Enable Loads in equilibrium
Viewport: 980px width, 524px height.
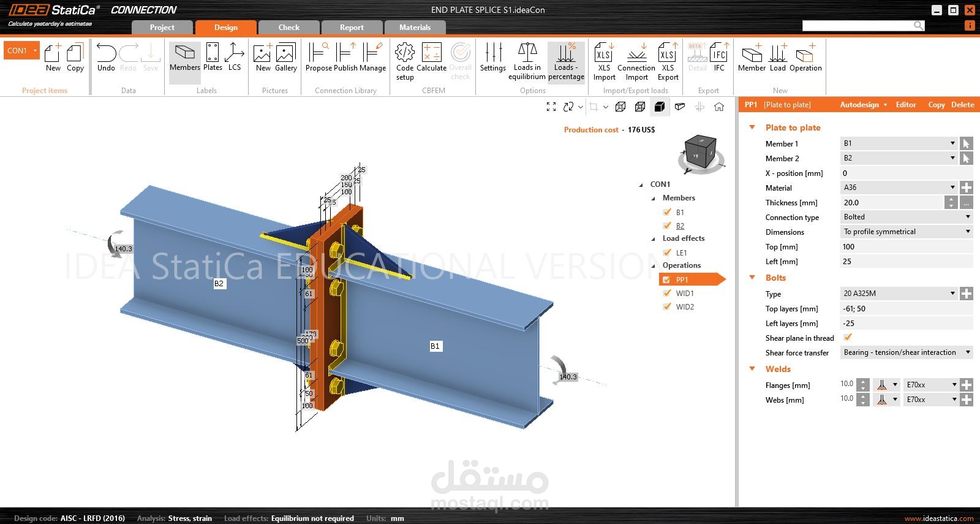click(527, 61)
